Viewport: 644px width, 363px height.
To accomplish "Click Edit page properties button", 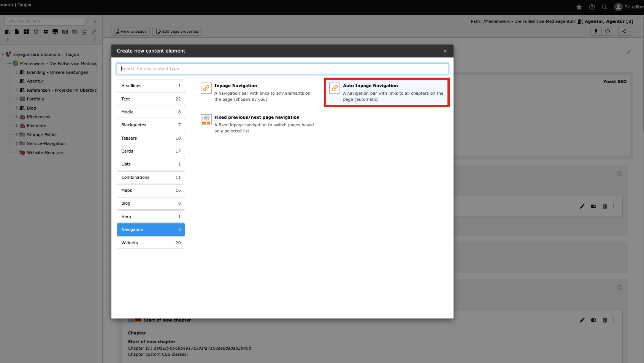I will tap(177, 32).
